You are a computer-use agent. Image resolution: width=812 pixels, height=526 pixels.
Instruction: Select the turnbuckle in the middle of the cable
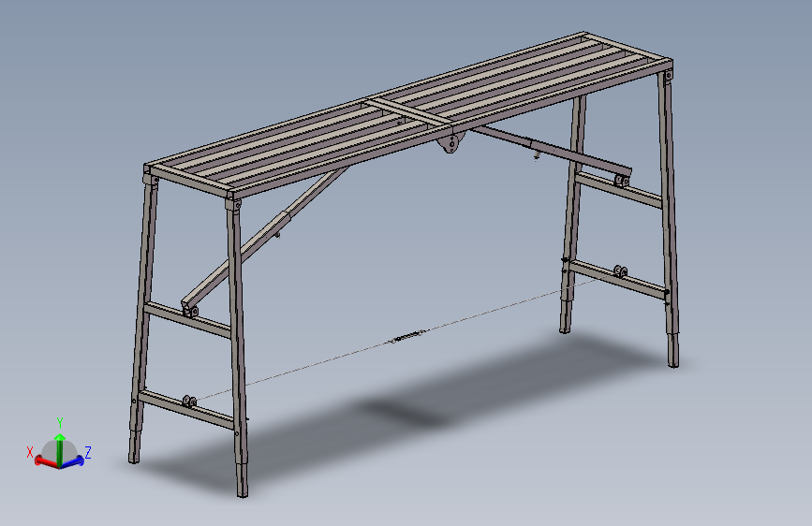pos(407,336)
